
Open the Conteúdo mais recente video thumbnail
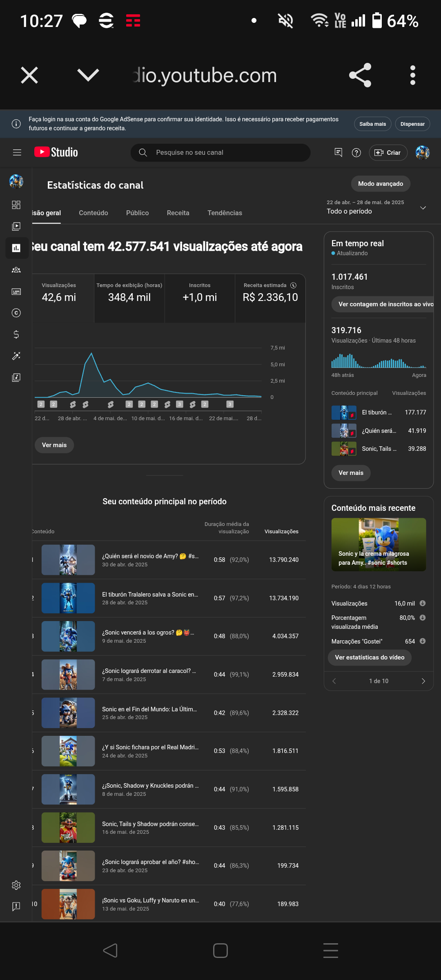[x=379, y=545]
